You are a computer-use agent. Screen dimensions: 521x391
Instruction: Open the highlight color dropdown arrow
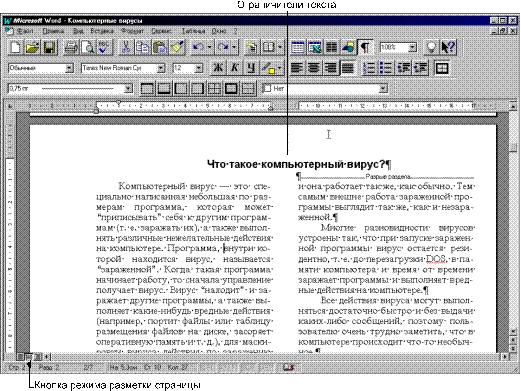(x=279, y=68)
